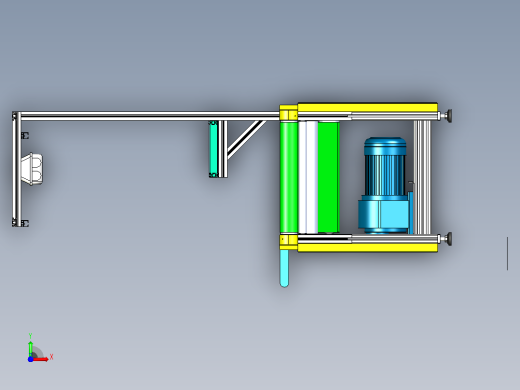Click the 'X' axis label text
This screenshot has width=520, height=390.
51,357
